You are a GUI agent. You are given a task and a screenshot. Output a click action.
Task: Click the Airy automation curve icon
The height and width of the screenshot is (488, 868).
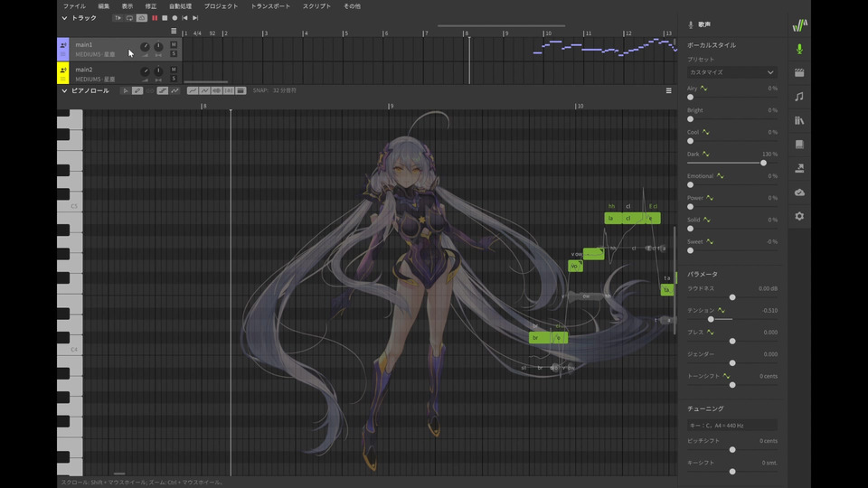(703, 89)
